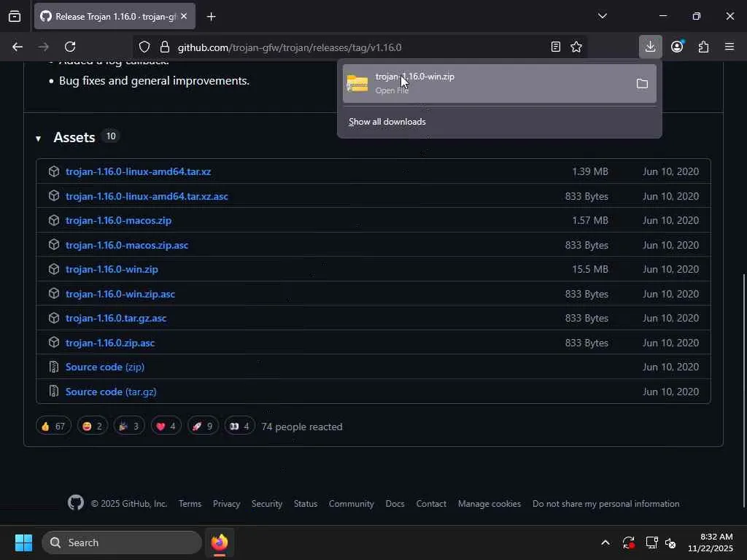Download trojan-1.16.0-macos.zip.asc
Viewport: 747px width, 560px height.
(127, 245)
